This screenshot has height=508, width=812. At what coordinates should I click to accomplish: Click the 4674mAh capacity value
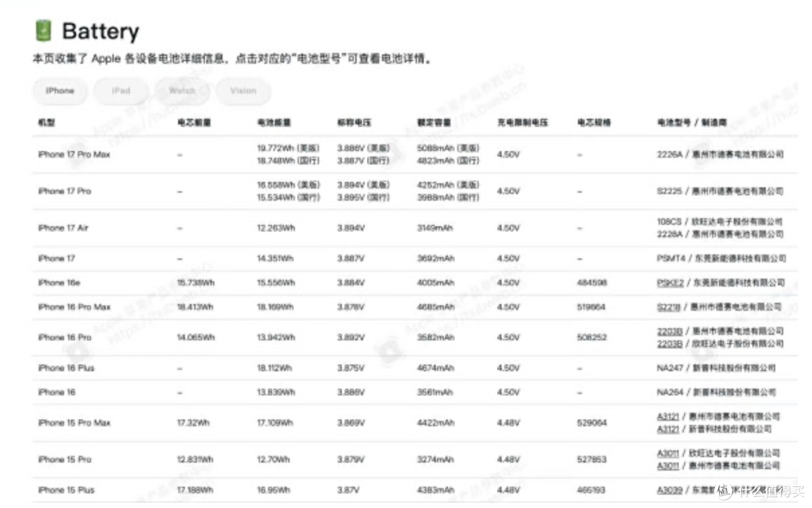click(x=435, y=368)
